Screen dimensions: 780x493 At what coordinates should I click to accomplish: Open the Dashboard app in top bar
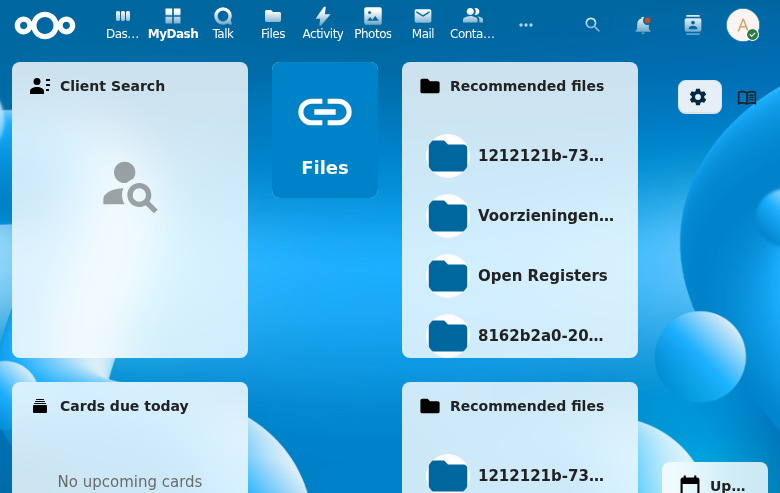pos(122,24)
